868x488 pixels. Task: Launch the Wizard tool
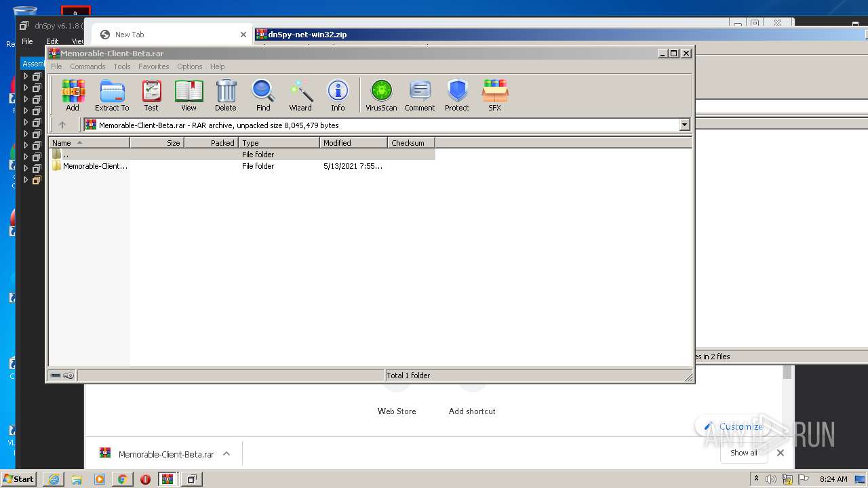[300, 96]
